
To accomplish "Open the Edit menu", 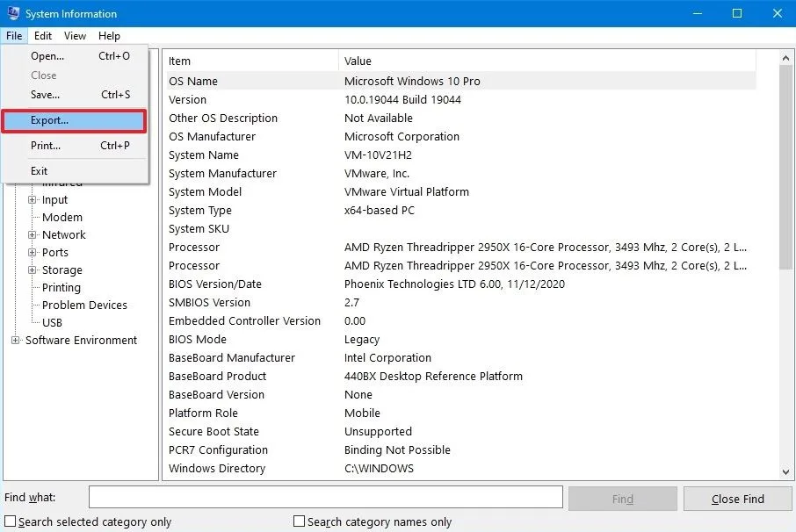I will pyautogui.click(x=43, y=36).
